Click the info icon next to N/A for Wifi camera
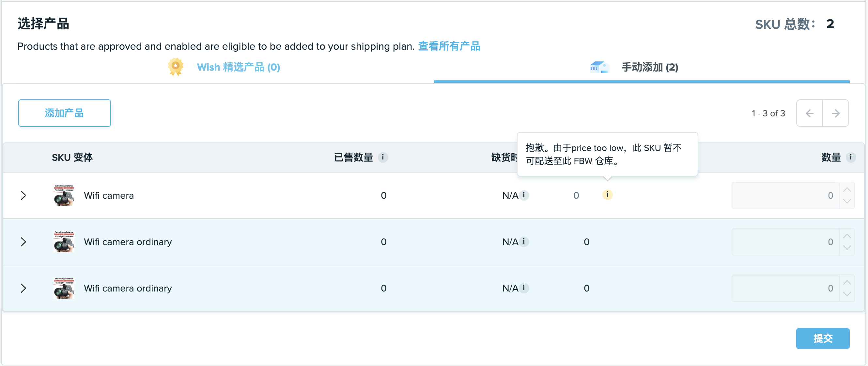The image size is (868, 366). pyautogui.click(x=524, y=195)
